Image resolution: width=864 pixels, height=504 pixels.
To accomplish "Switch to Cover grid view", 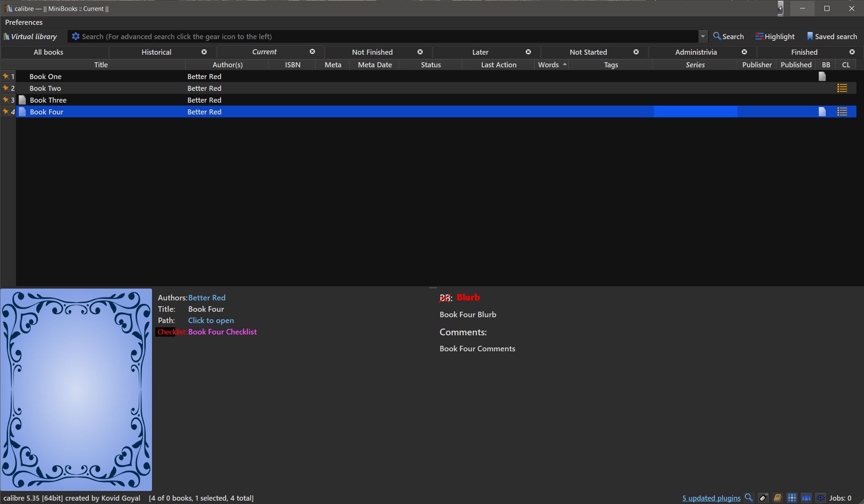I will 792,498.
